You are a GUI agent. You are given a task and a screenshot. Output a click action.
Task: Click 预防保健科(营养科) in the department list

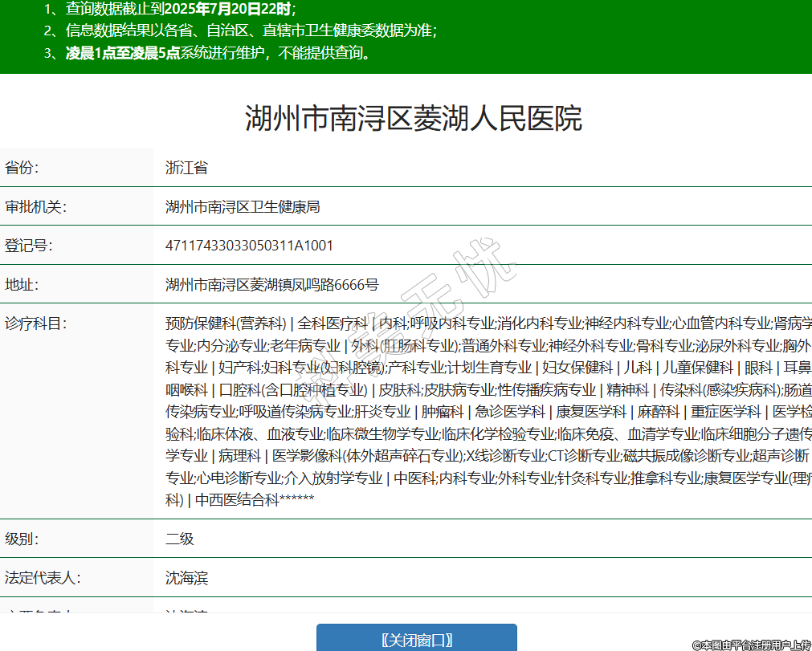tap(226, 323)
